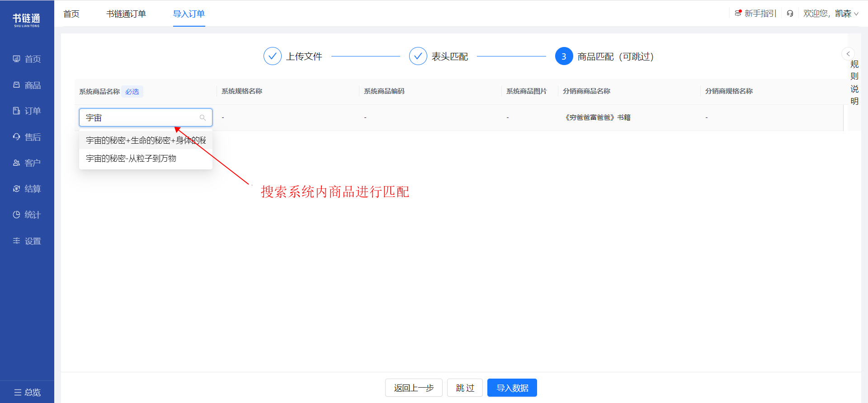Click the 系统商品图片 column header
Viewport: 868px width, 403px height.
[527, 91]
